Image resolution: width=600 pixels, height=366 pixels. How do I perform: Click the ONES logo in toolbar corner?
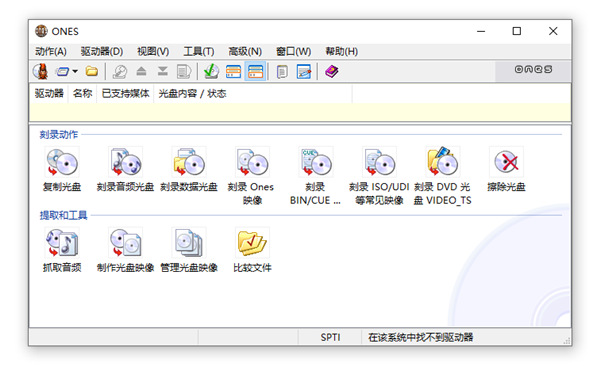[x=533, y=69]
